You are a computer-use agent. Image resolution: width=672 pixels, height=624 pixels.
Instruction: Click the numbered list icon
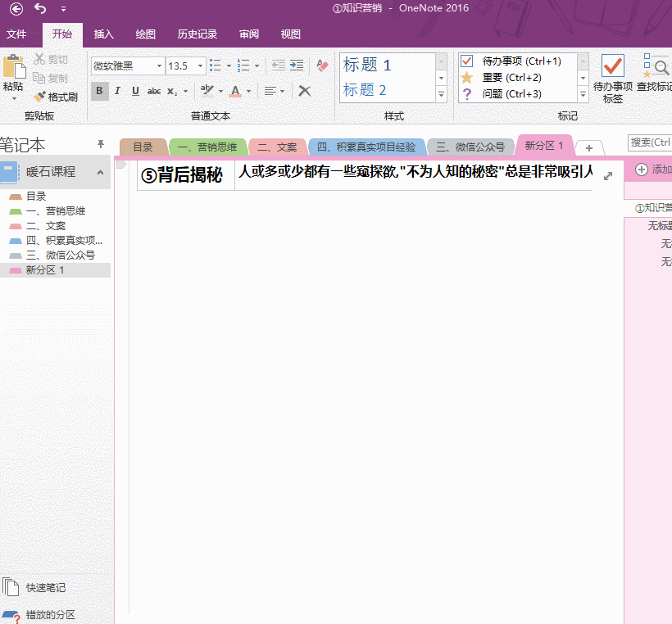[243, 66]
